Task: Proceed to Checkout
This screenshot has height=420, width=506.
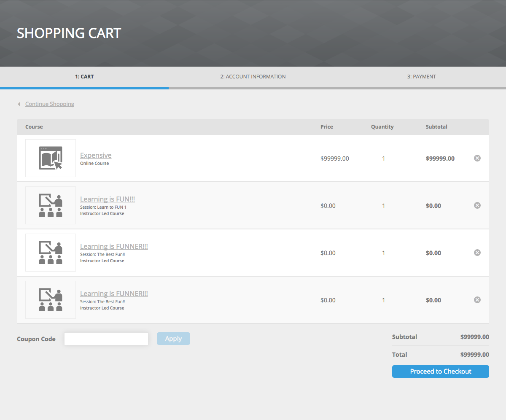Action: point(441,372)
